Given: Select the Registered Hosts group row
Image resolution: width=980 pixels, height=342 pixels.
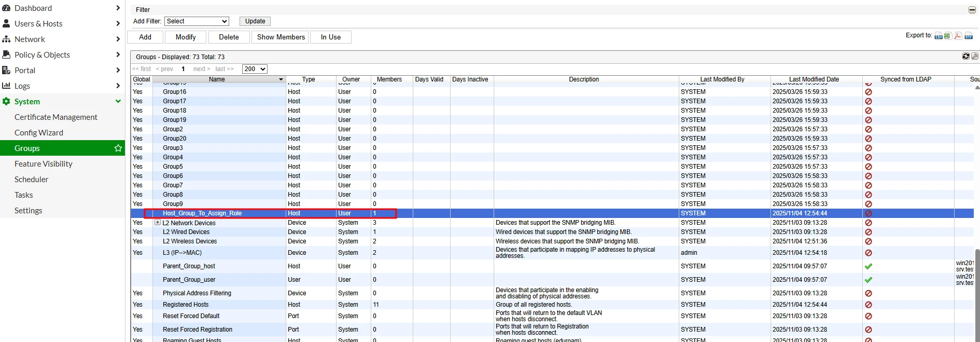Looking at the screenshot, I should click(x=552, y=305).
